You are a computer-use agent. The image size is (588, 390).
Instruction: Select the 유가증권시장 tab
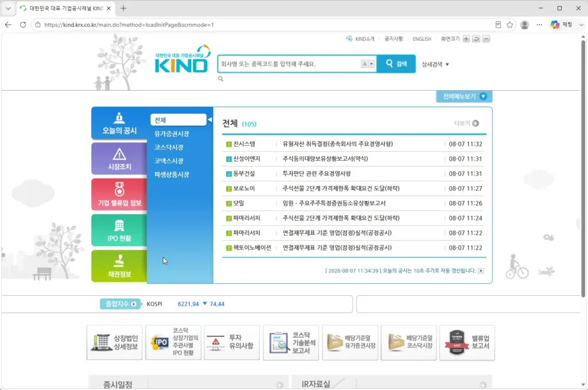click(x=171, y=134)
